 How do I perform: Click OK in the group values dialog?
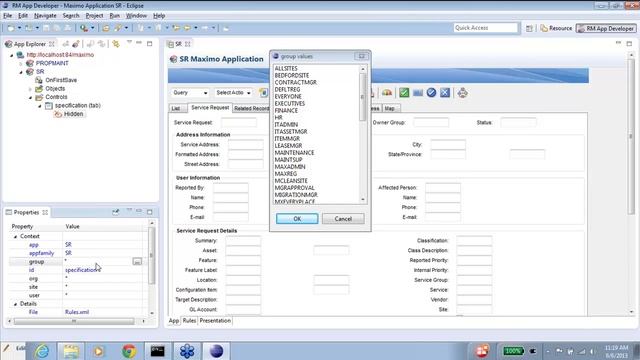click(x=297, y=219)
